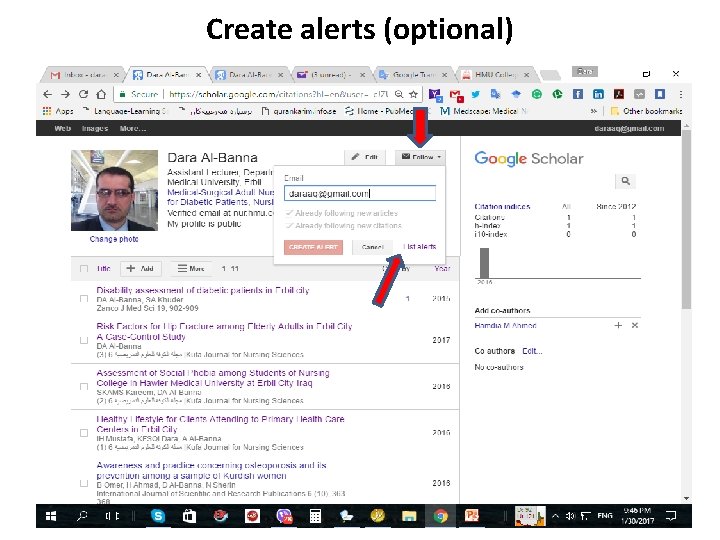Viewport: 720px width, 540px height.
Task: Click the Facebook extension icon
Action: pyautogui.click(x=578, y=94)
